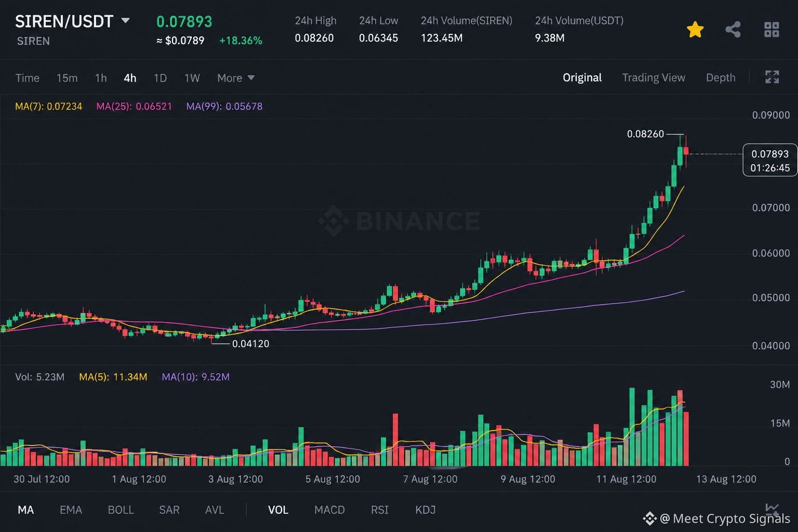The width and height of the screenshot is (798, 532).
Task: Click the 0.05000 price axis label
Action: coord(771,298)
